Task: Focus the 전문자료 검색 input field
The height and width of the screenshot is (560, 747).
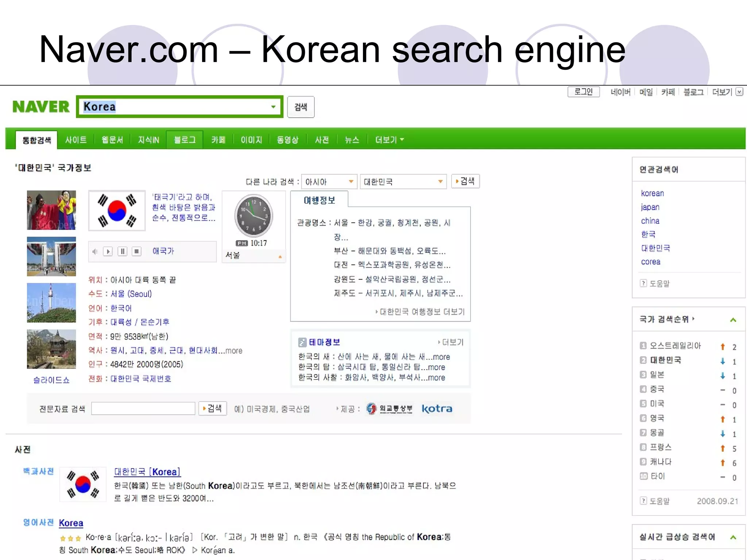Action: (x=143, y=408)
